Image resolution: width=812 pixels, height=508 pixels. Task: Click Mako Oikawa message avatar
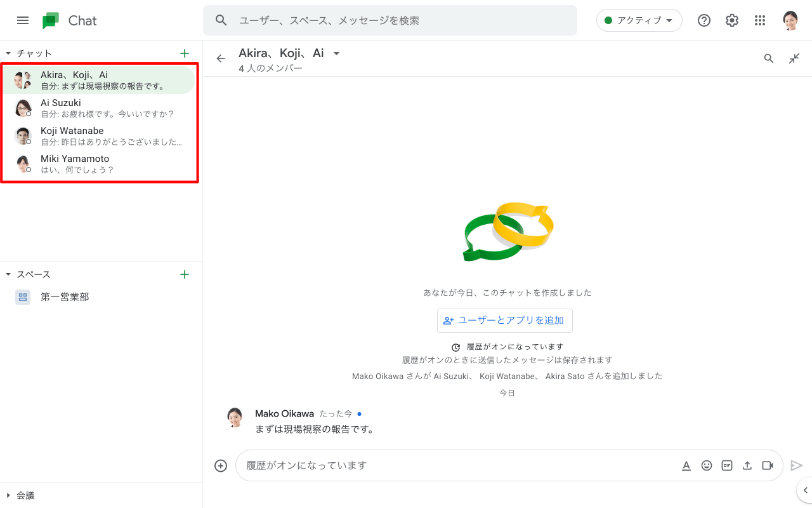[235, 418]
